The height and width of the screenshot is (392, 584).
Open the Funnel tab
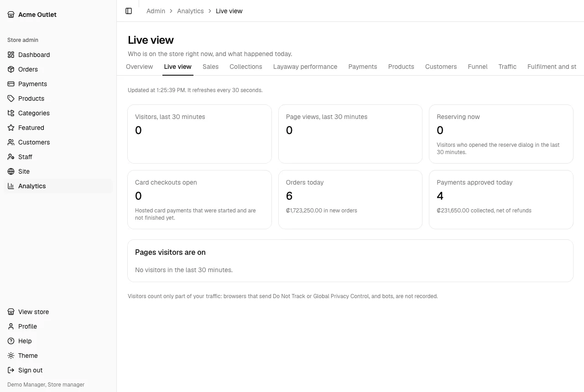click(478, 67)
